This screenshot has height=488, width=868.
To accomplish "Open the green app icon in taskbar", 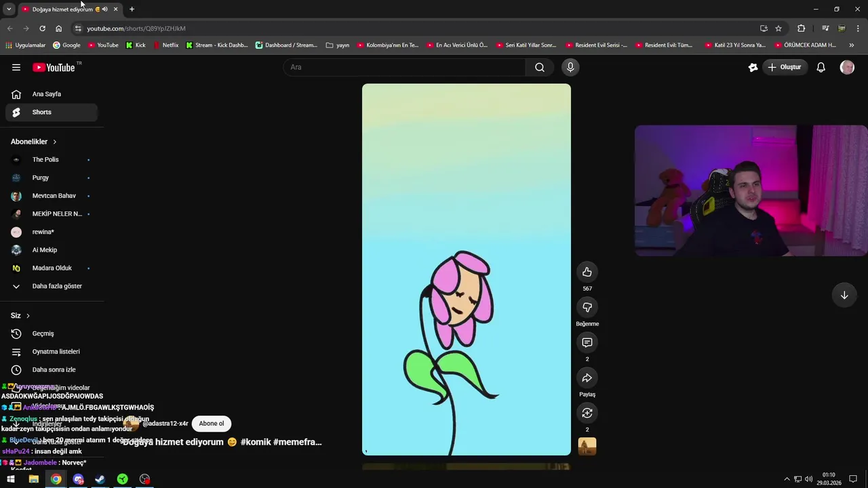I will (x=122, y=479).
